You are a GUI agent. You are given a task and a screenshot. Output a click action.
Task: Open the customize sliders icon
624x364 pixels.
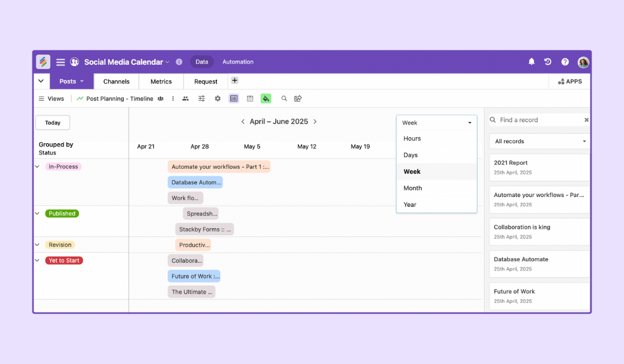pos(202,99)
